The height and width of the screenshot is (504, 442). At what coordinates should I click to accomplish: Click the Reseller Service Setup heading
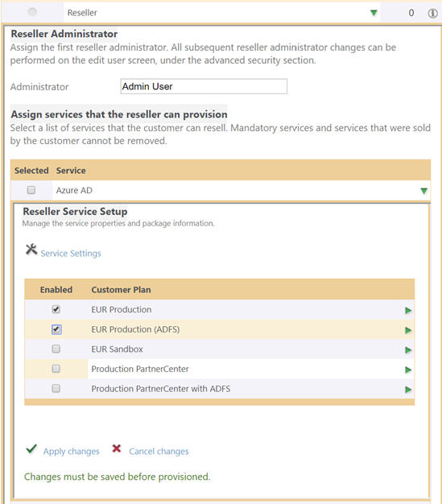(75, 212)
